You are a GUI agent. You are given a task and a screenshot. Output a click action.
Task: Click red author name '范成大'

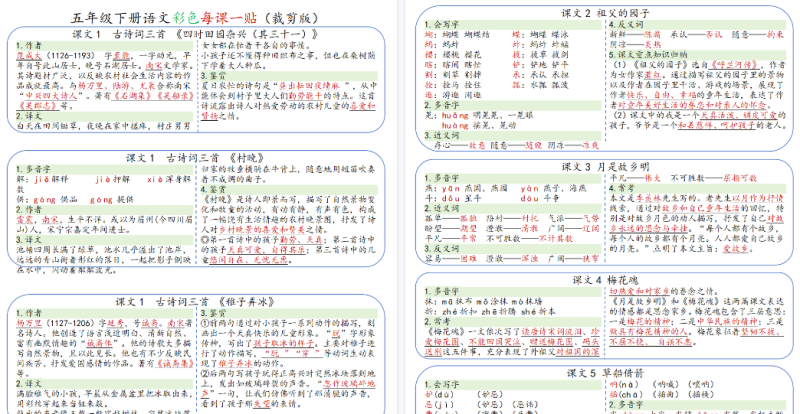(30, 55)
